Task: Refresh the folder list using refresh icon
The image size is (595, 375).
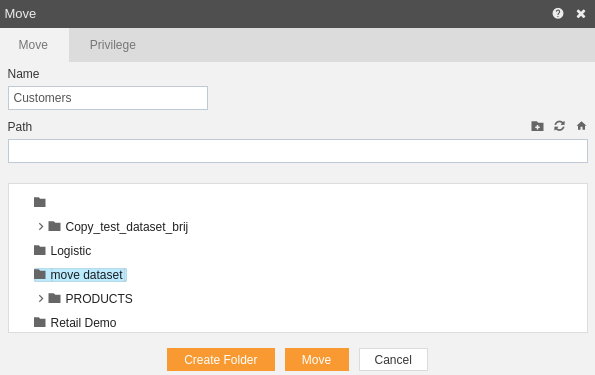Action: click(x=559, y=126)
